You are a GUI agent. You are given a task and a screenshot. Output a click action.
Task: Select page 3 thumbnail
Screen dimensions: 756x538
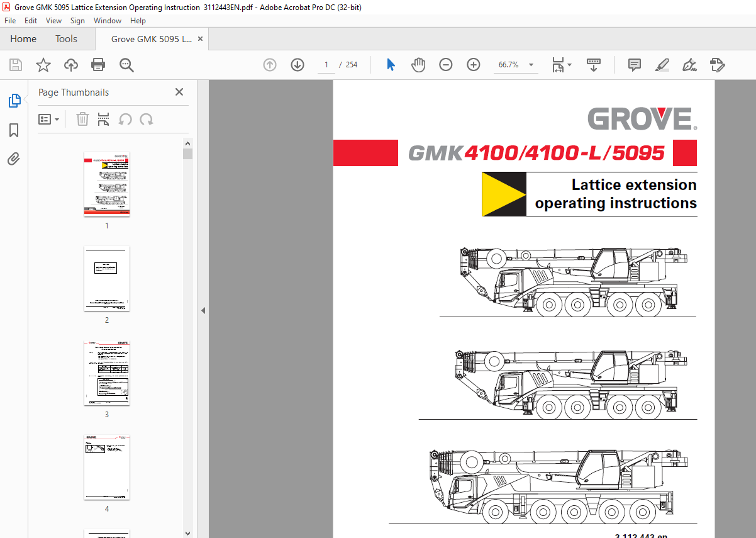pos(107,373)
